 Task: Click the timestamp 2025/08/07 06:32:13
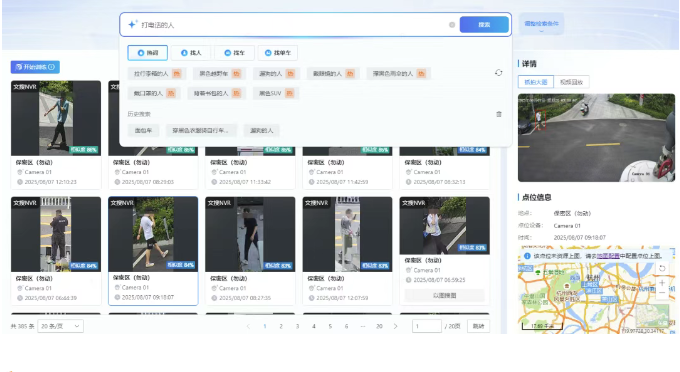pyautogui.click(x=439, y=182)
